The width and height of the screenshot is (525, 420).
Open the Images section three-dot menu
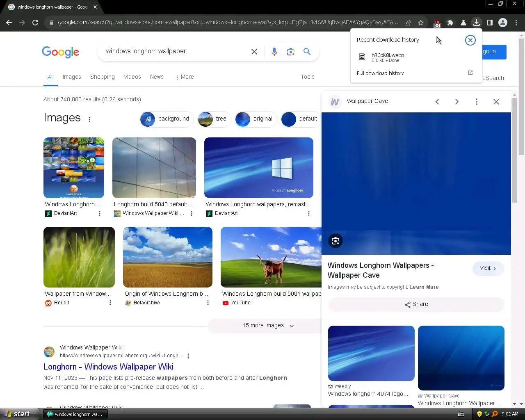(89, 119)
